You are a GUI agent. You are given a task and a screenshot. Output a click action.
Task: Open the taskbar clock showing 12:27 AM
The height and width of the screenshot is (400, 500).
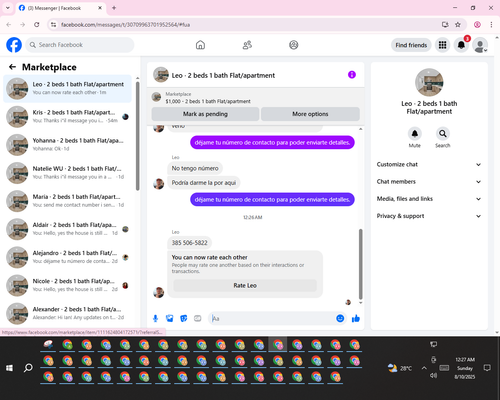pyautogui.click(x=465, y=368)
